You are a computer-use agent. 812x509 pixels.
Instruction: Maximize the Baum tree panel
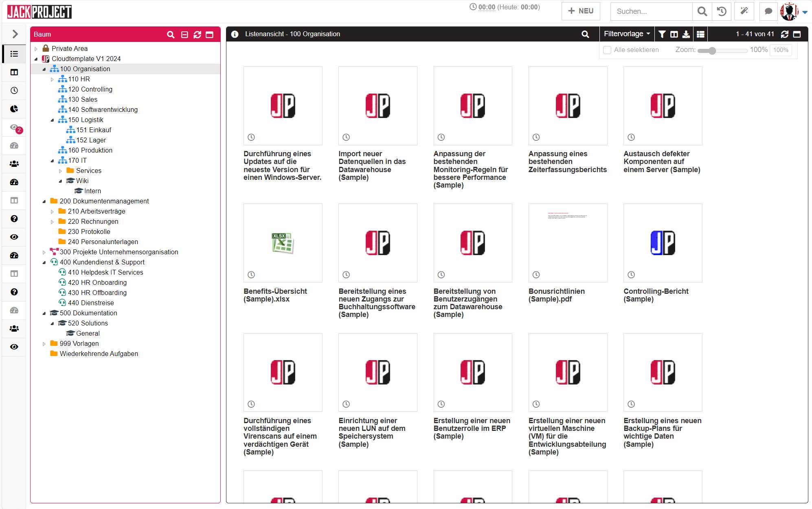click(210, 35)
